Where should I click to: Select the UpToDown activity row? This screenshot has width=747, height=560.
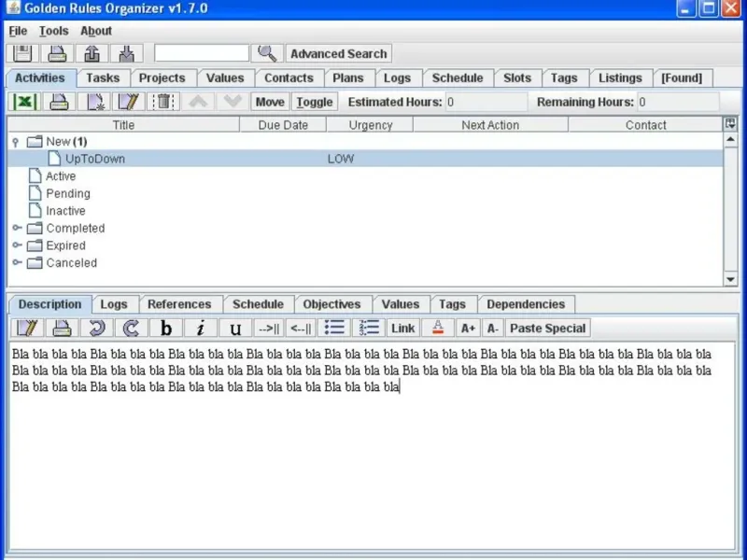(365, 159)
